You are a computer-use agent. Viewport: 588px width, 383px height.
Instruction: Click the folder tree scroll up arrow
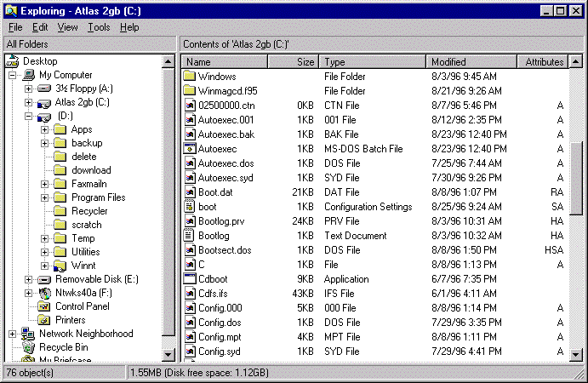coord(168,61)
